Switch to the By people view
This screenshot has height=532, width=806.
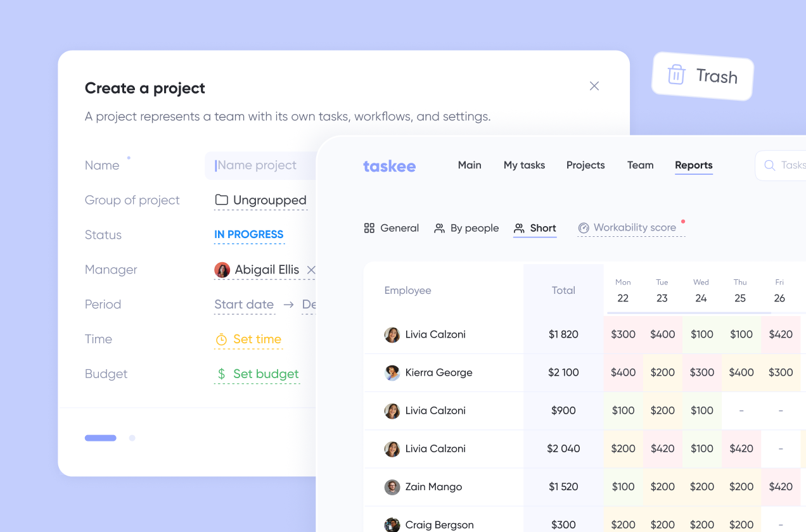(x=466, y=228)
